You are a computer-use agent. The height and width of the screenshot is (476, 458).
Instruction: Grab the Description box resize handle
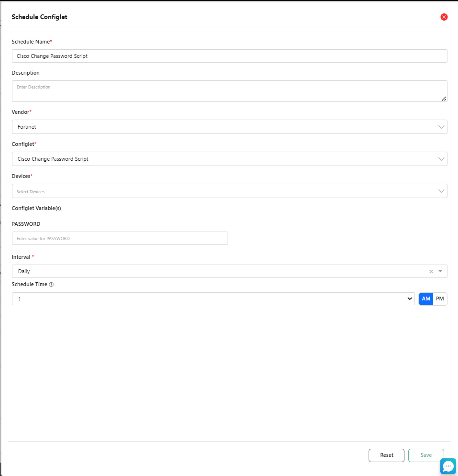click(444, 99)
